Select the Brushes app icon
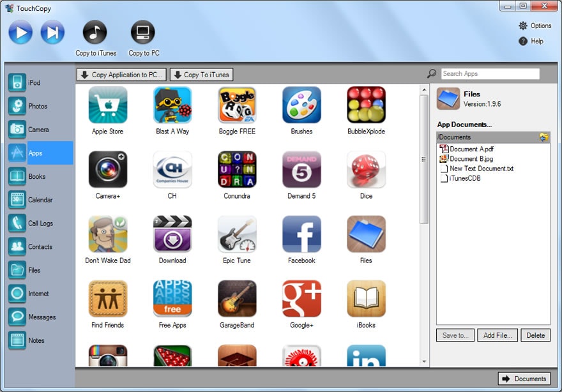Image resolution: width=562 pixels, height=392 pixels. click(301, 105)
